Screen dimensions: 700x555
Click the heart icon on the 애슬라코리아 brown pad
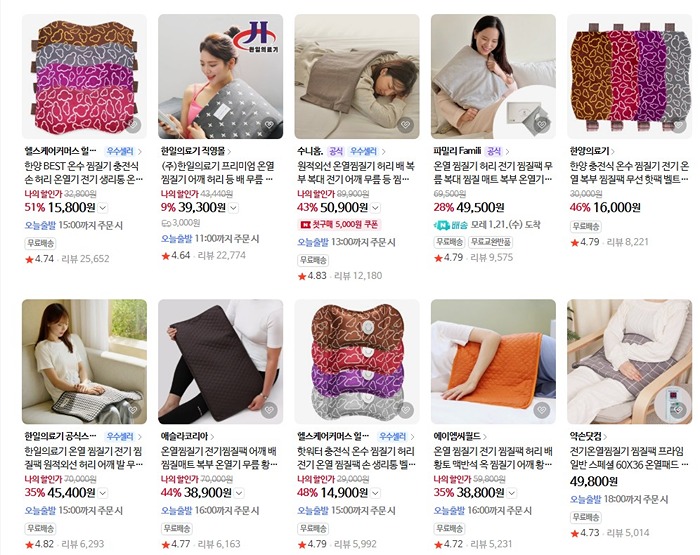click(x=269, y=410)
